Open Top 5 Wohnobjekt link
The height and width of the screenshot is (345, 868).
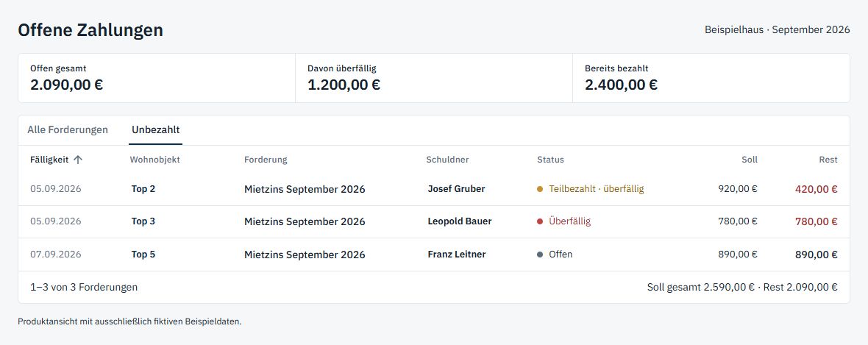(143, 255)
